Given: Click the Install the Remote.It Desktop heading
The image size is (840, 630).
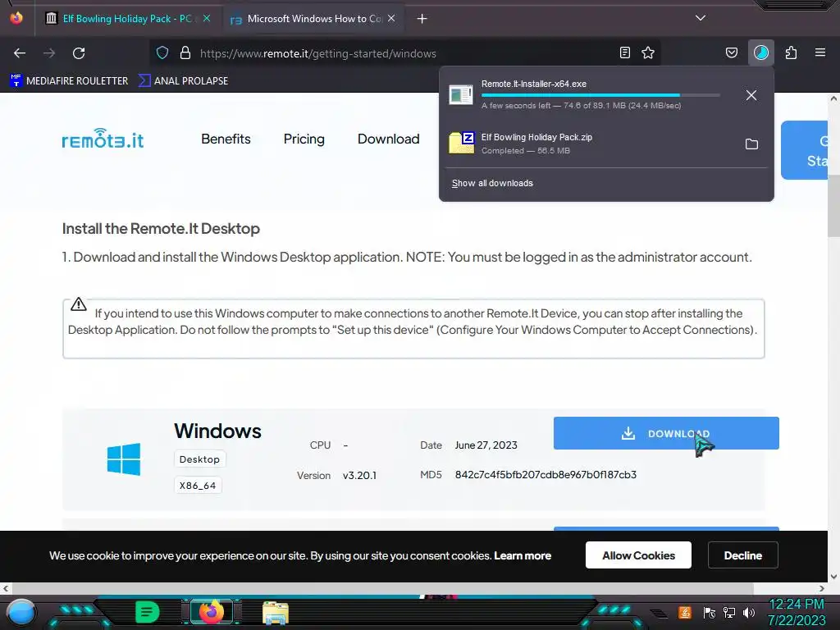Looking at the screenshot, I should tap(161, 229).
